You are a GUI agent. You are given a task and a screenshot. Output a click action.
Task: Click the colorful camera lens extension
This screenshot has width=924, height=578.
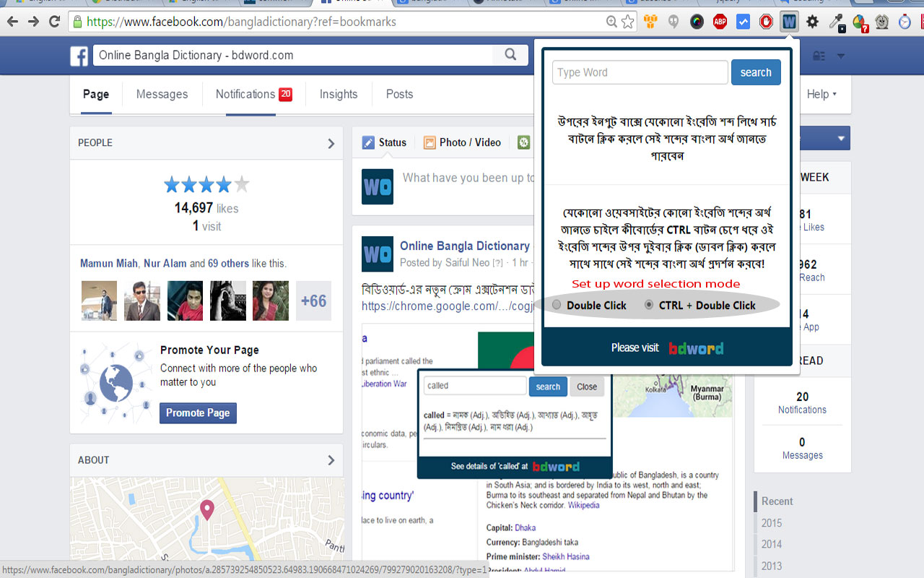(697, 22)
